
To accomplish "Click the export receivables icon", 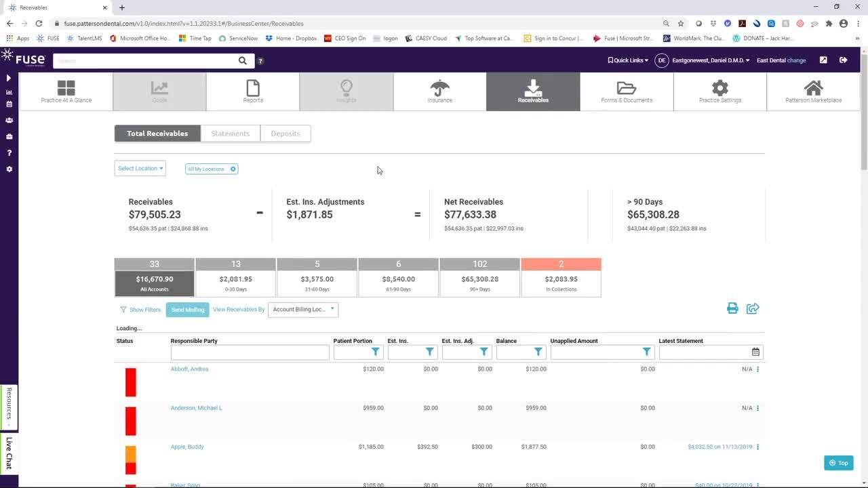I will [753, 308].
